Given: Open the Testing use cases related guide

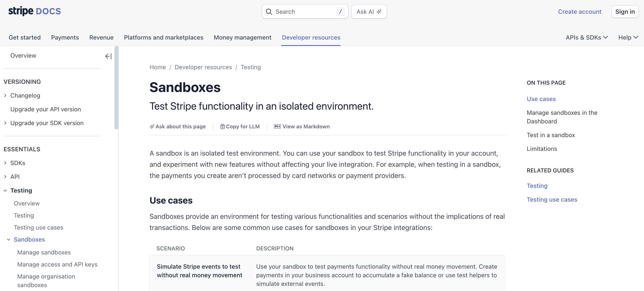Looking at the screenshot, I should 552,199.
